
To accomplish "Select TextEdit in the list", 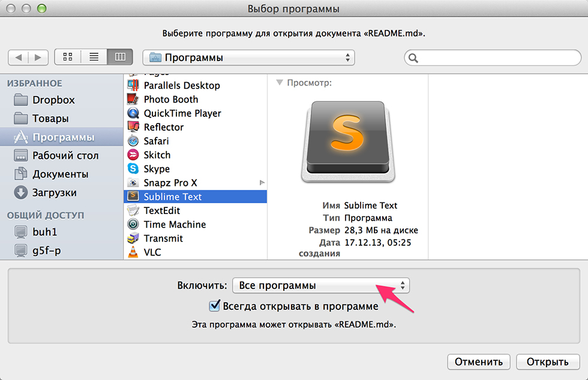I will pyautogui.click(x=196, y=210).
